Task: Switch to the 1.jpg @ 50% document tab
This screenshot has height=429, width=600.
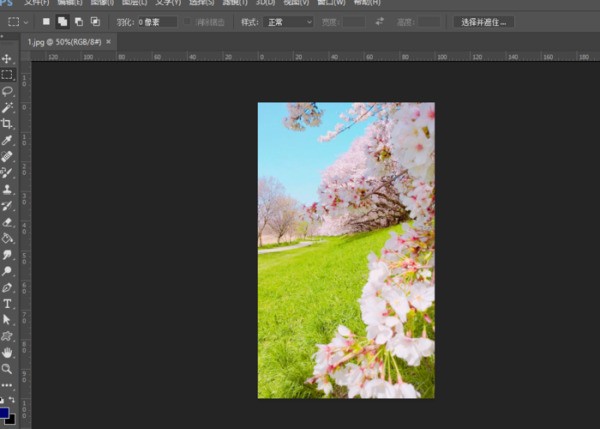Action: point(64,42)
